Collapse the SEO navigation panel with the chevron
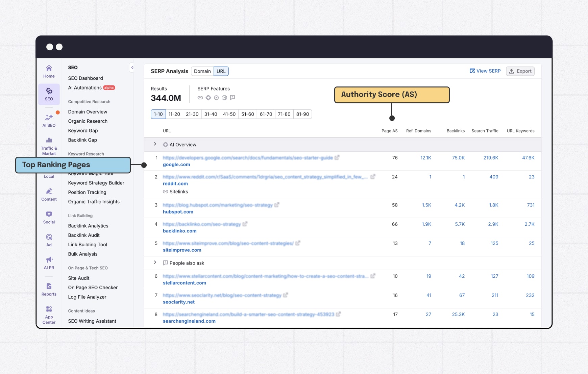 coord(132,68)
